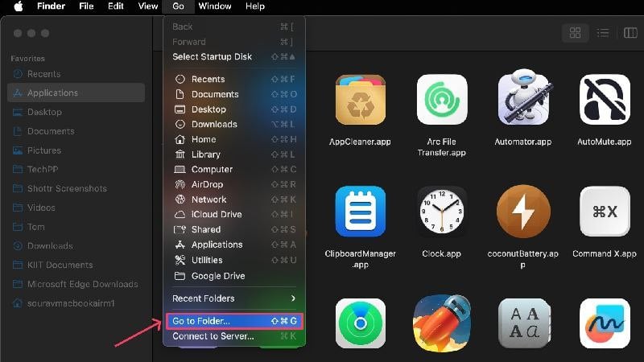The height and width of the screenshot is (362, 644).
Task: Open the Apple menu
Action: pos(19,6)
